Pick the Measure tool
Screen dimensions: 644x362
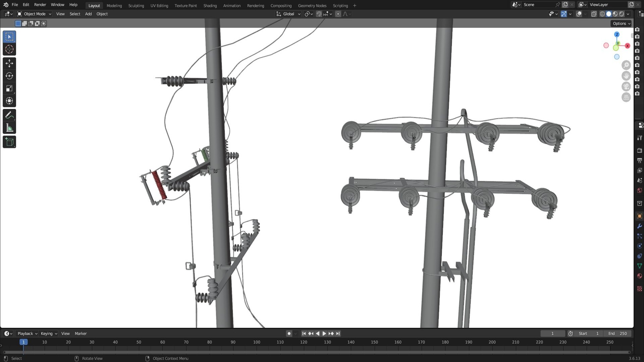coord(9,128)
